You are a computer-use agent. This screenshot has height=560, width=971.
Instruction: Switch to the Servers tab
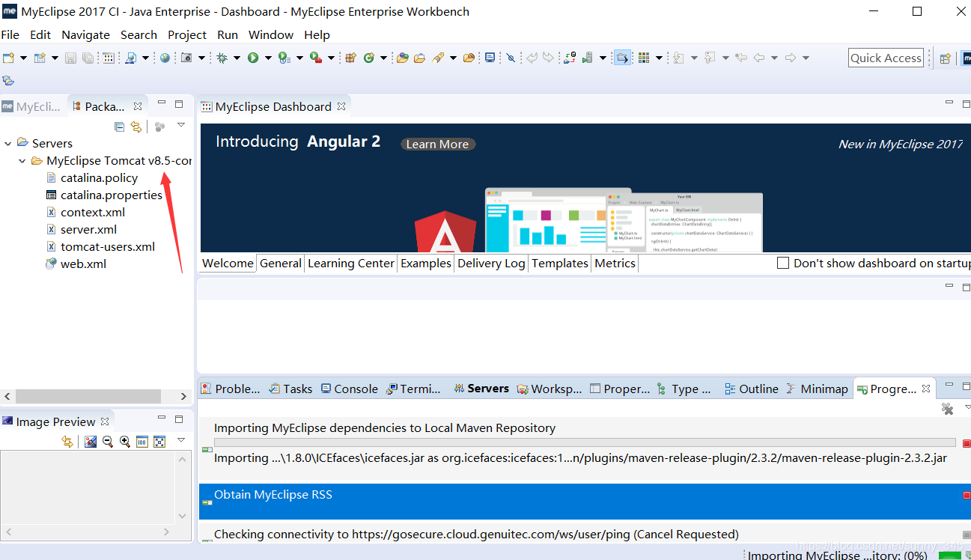point(481,389)
